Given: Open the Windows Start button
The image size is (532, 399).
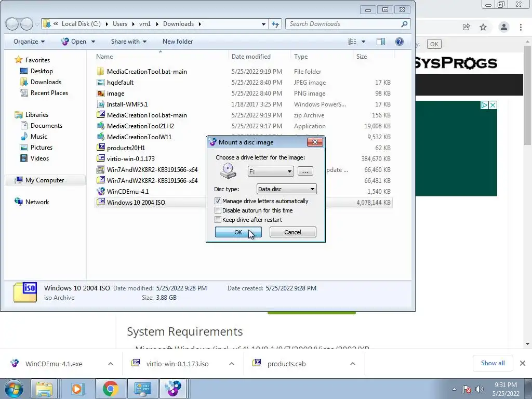Looking at the screenshot, I should [x=14, y=389].
